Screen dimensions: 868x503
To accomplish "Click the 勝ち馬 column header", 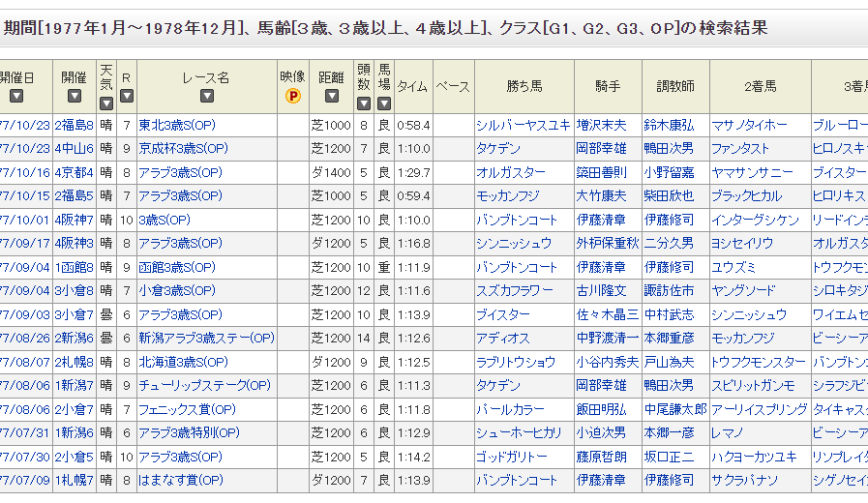I will [524, 86].
